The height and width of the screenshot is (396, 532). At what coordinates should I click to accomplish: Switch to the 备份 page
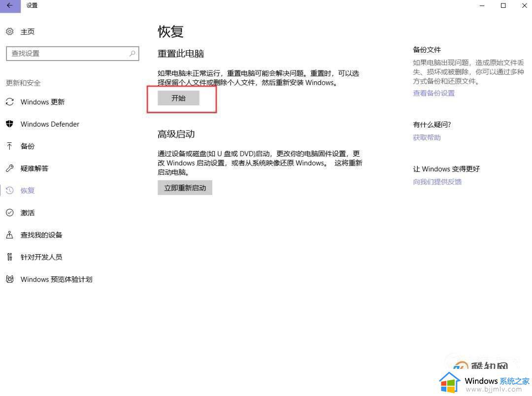[28, 146]
